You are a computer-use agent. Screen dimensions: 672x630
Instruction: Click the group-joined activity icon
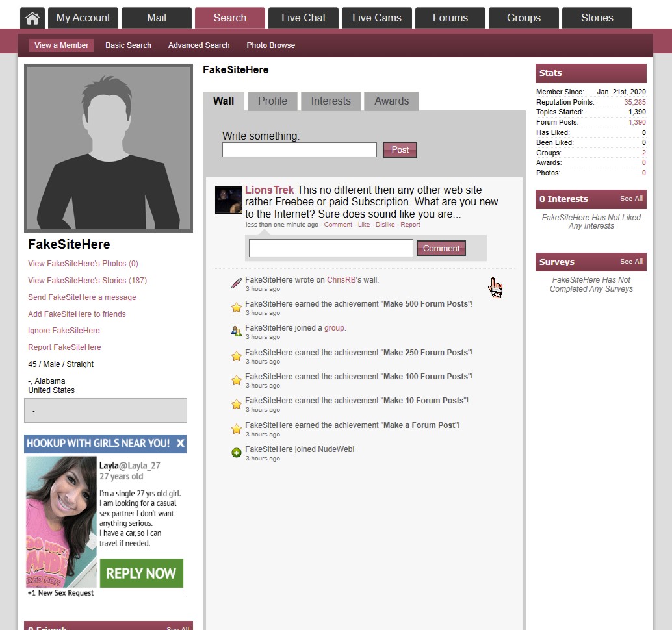point(237,331)
